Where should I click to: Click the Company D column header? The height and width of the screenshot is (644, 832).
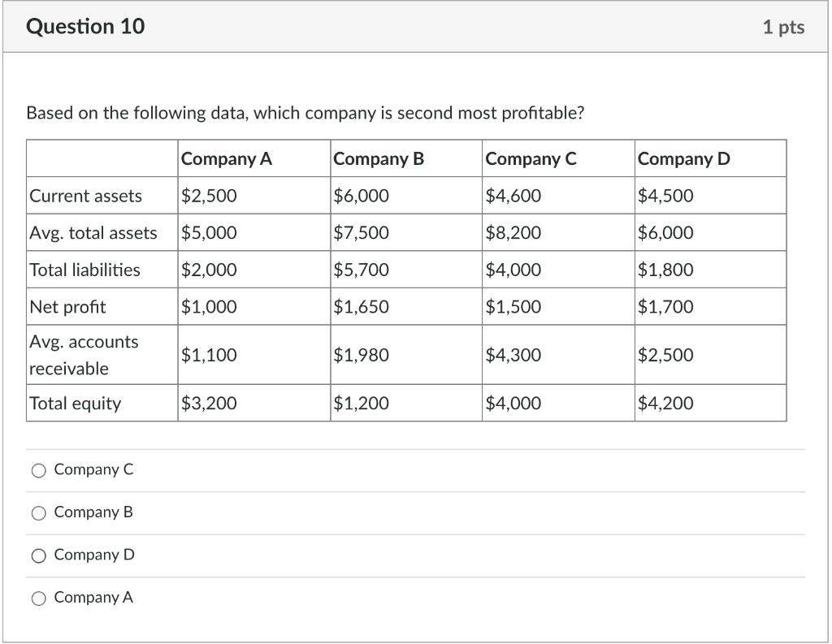[x=682, y=158]
